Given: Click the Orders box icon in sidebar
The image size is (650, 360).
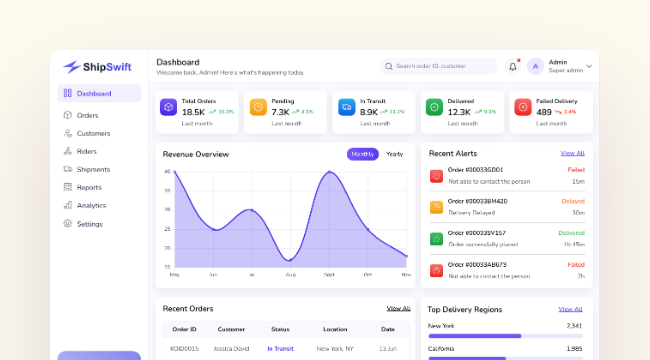Looking at the screenshot, I should pyautogui.click(x=68, y=115).
